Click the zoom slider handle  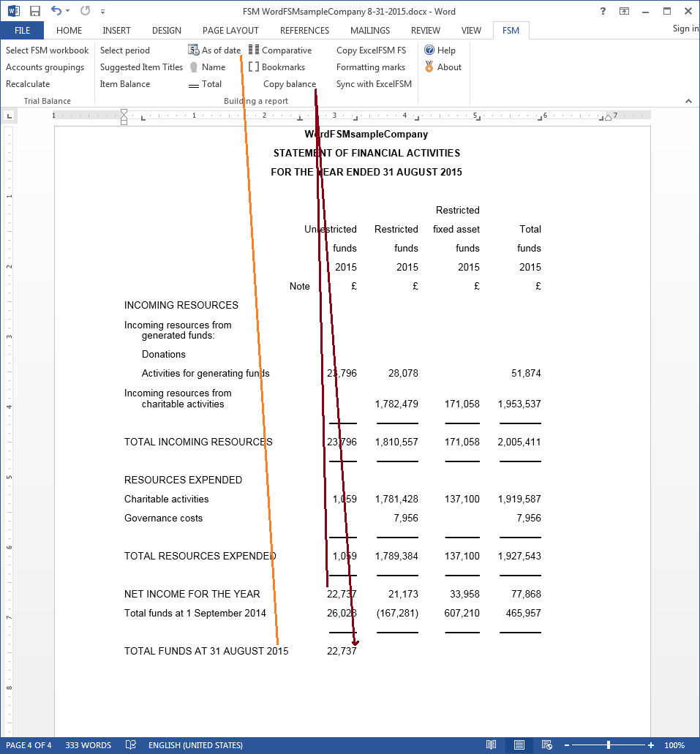pyautogui.click(x=609, y=745)
